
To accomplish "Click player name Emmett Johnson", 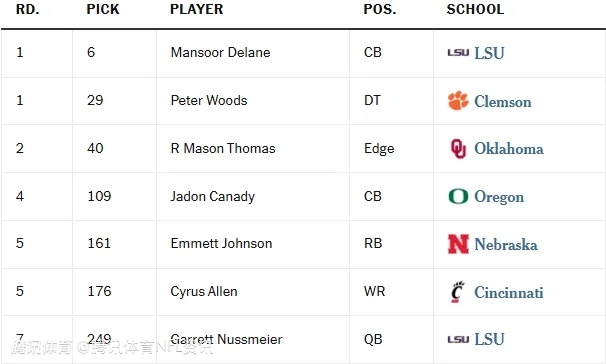I will [221, 243].
